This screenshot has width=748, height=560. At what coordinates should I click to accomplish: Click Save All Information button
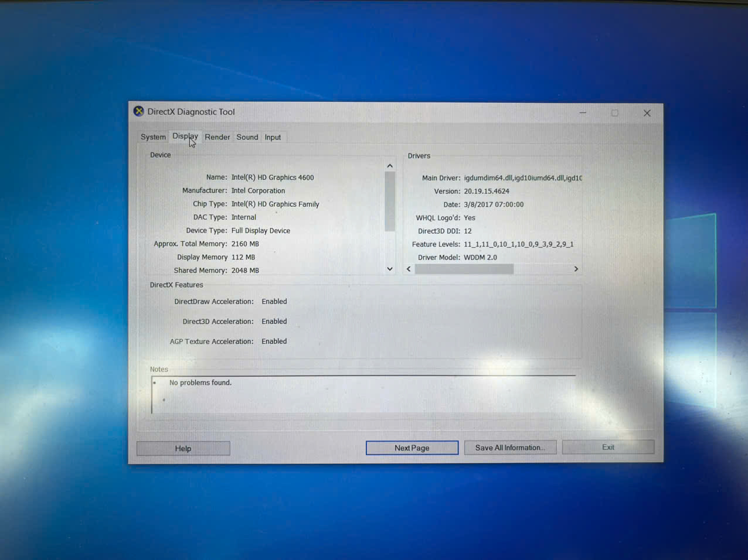coord(510,448)
